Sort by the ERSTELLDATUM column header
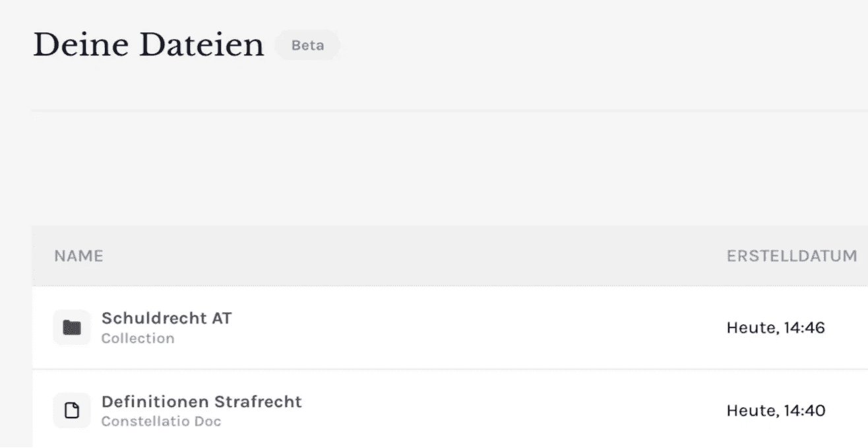868x448 pixels. click(x=791, y=256)
